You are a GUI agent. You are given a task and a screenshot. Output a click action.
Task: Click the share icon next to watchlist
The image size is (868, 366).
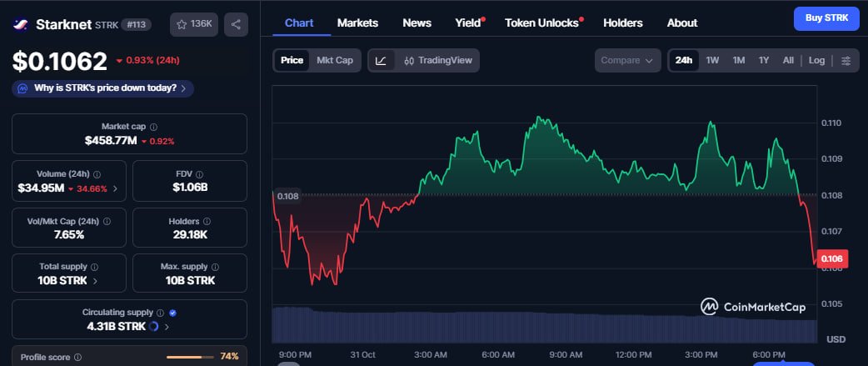(236, 24)
